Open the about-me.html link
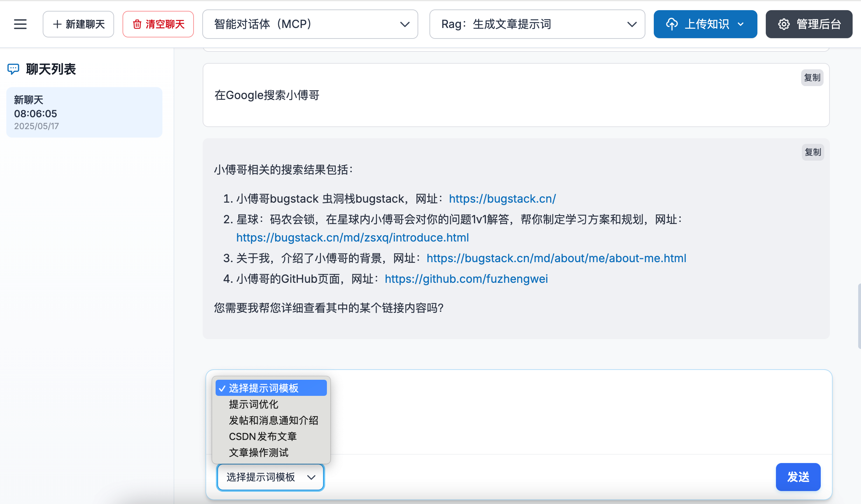Image resolution: width=861 pixels, height=504 pixels. pos(556,258)
